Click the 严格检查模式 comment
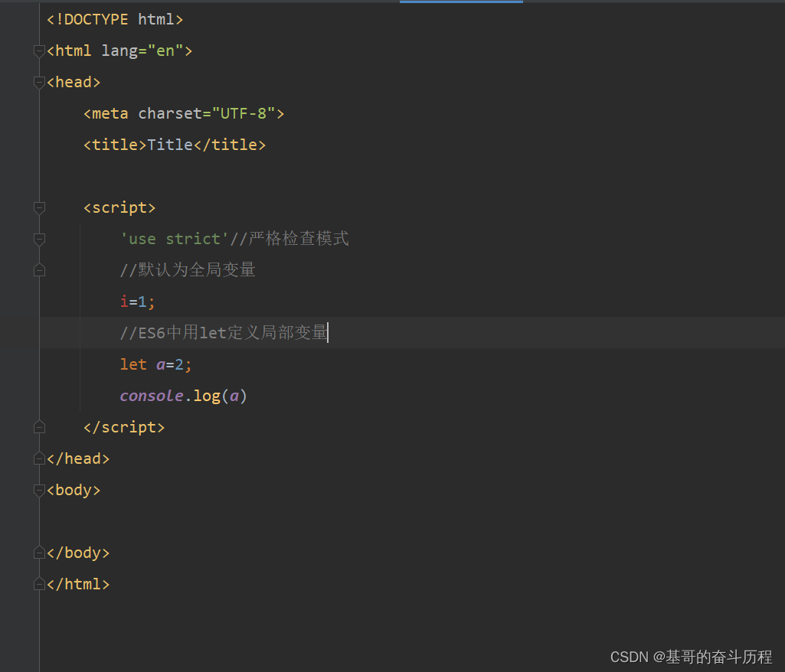The width and height of the screenshot is (785, 672). point(289,239)
